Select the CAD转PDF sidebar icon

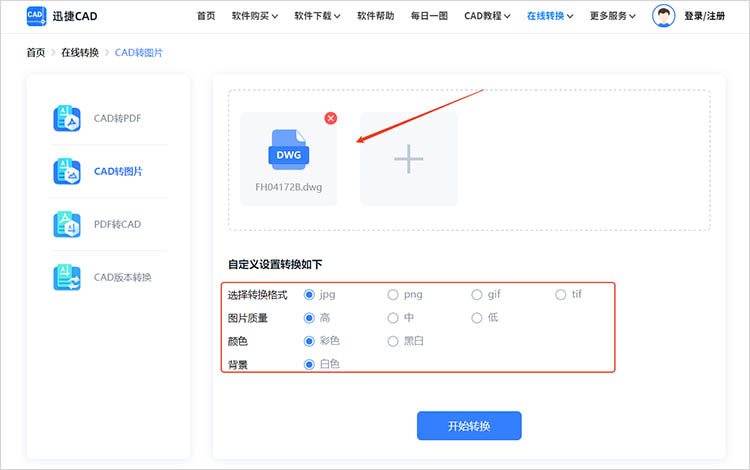coord(67,118)
